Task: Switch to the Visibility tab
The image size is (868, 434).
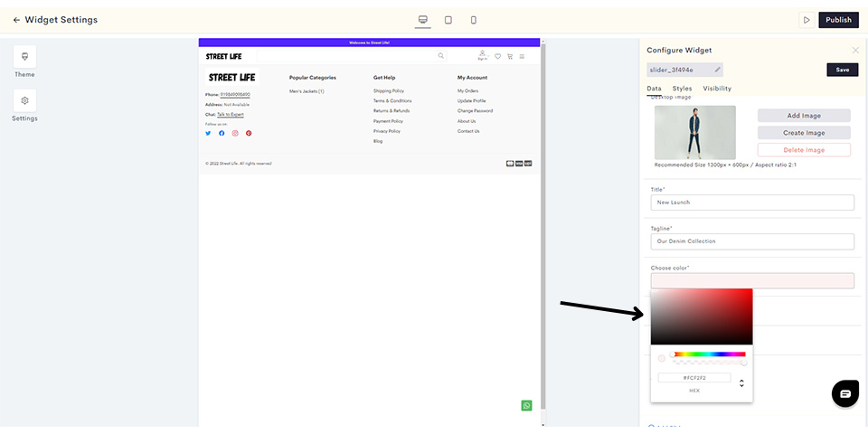Action: tap(717, 89)
